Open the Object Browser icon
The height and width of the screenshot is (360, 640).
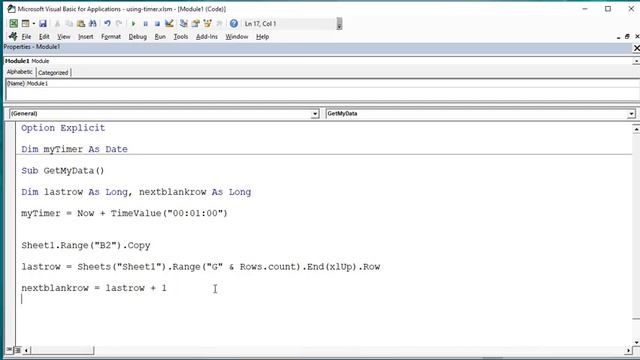point(207,24)
